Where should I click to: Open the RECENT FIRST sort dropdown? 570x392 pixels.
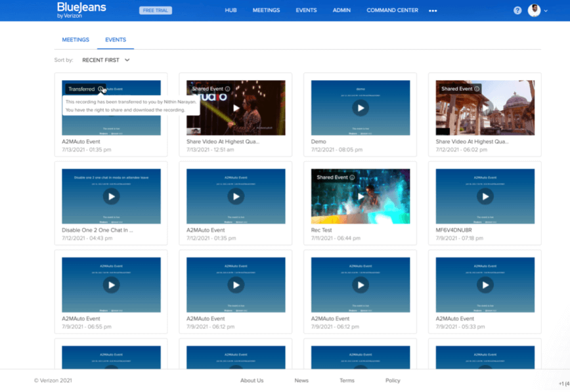[106, 60]
